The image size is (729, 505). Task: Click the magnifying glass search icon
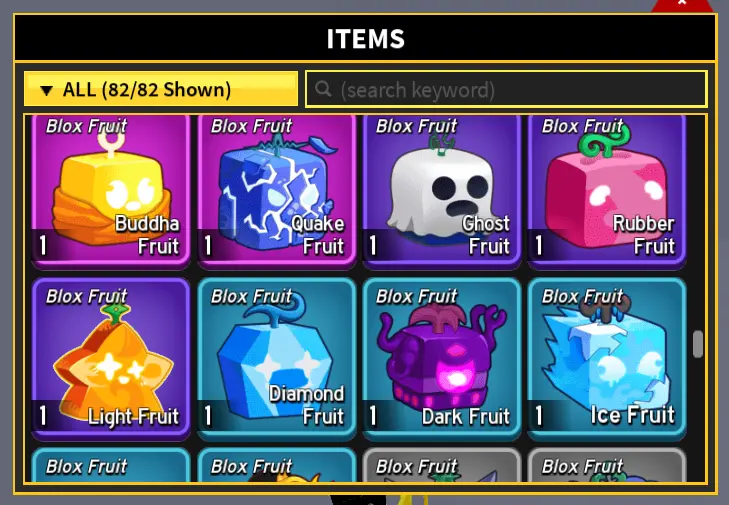(x=323, y=88)
